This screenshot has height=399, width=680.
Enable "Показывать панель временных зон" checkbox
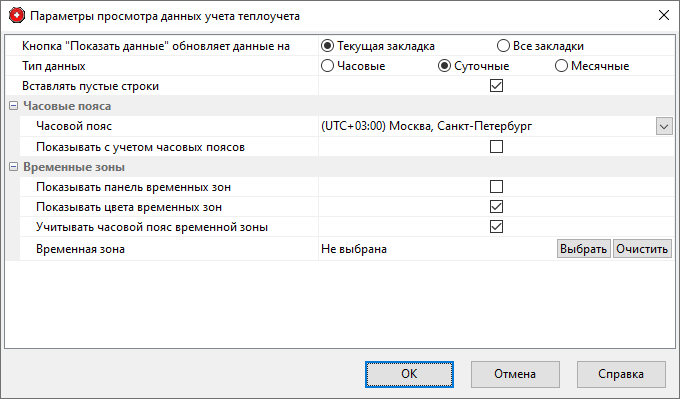tap(496, 186)
